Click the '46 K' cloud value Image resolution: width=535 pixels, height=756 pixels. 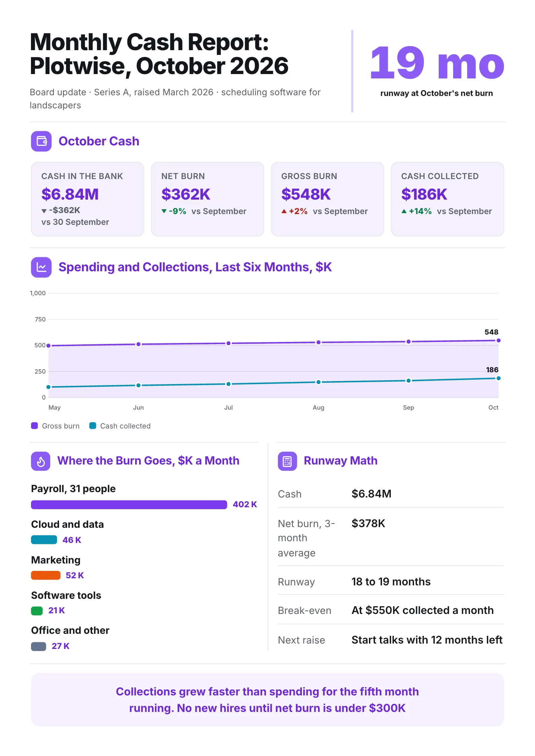pos(72,540)
